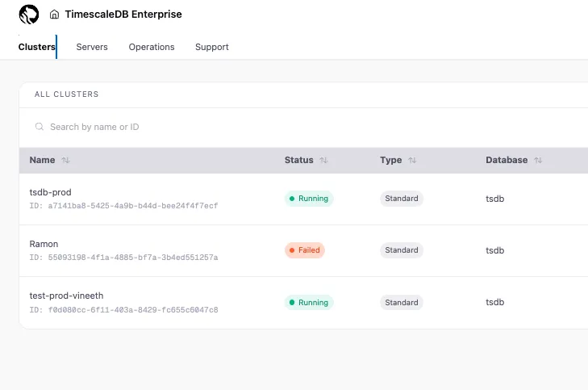Image resolution: width=588 pixels, height=390 pixels.
Task: Switch to the Servers tab
Action: pyautogui.click(x=92, y=47)
